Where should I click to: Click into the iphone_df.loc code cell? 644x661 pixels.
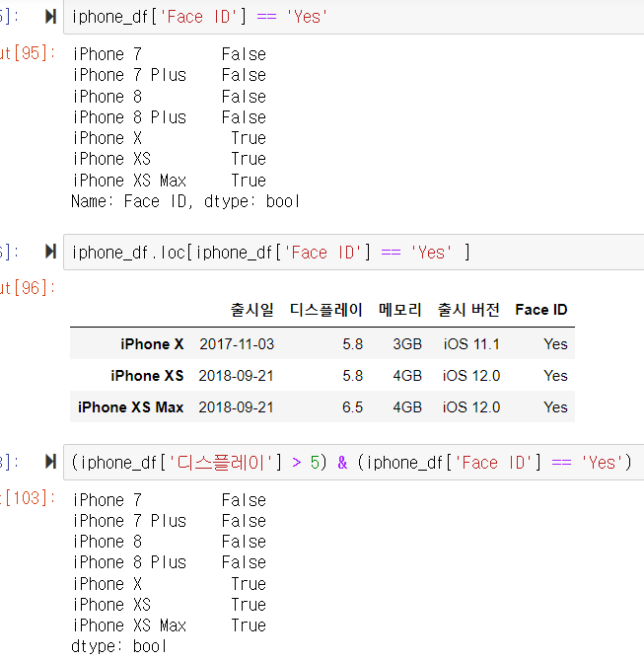tap(354, 253)
